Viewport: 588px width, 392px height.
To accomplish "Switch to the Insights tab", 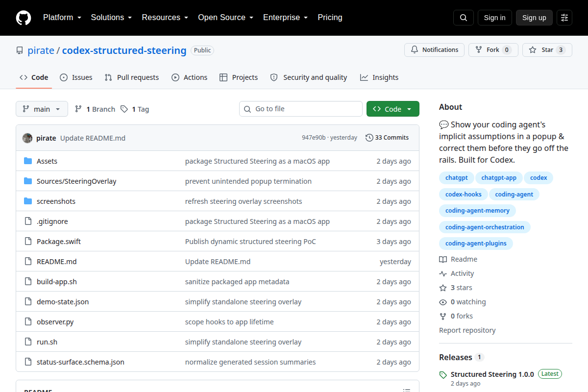I will point(379,77).
